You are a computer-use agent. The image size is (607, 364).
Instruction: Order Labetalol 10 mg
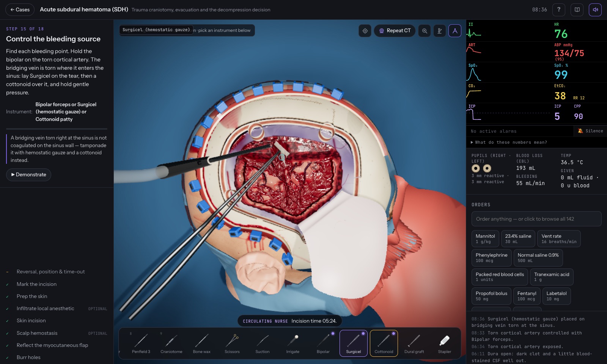[557, 296]
